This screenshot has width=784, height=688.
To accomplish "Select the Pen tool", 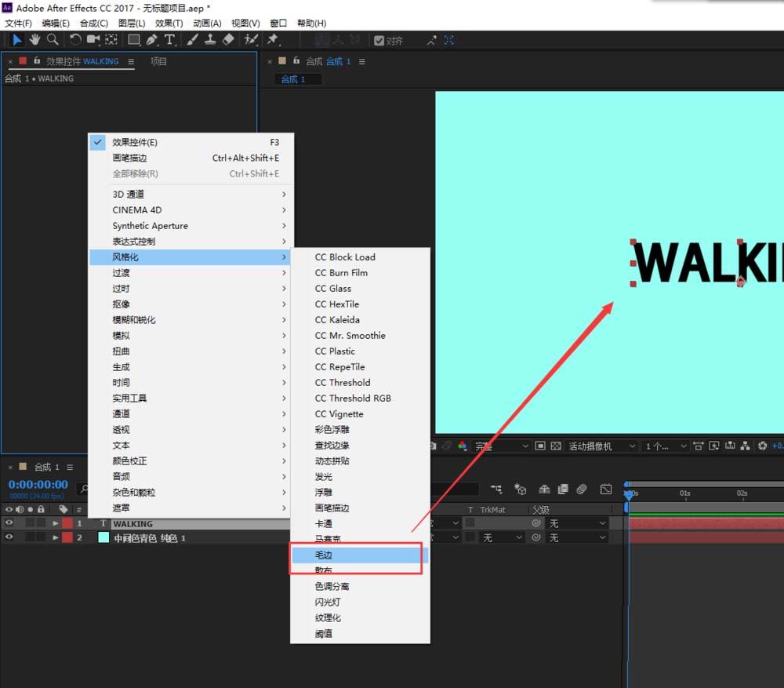I will click(151, 40).
